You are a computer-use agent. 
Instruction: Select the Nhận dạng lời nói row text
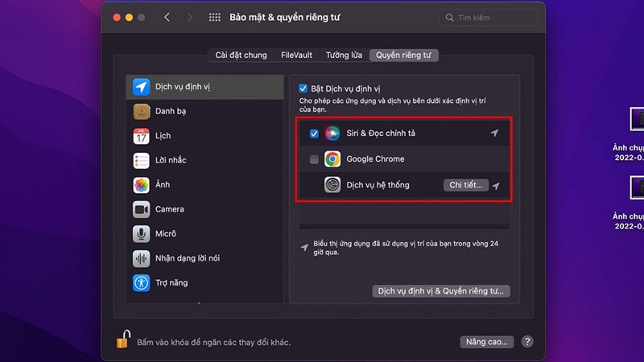(x=188, y=258)
